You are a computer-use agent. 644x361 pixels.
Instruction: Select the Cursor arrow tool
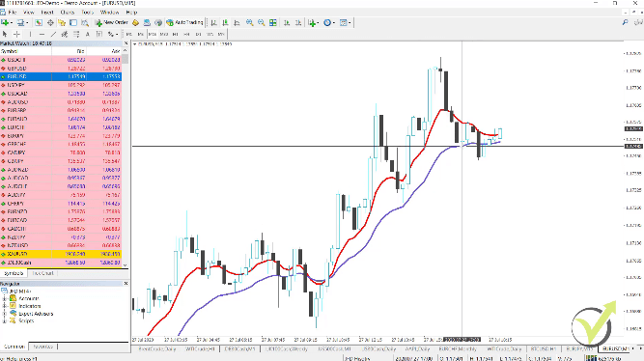coord(5,34)
